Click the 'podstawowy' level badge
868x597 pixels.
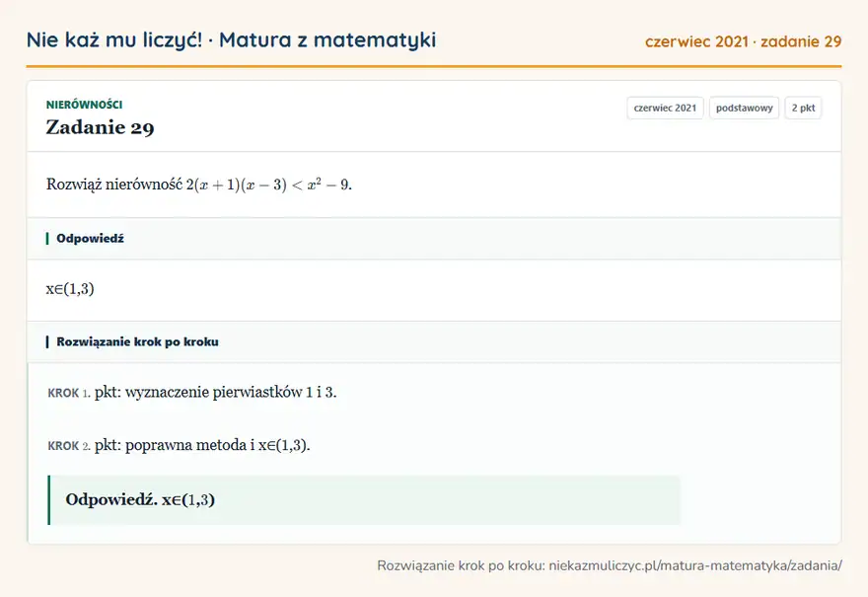click(x=744, y=108)
